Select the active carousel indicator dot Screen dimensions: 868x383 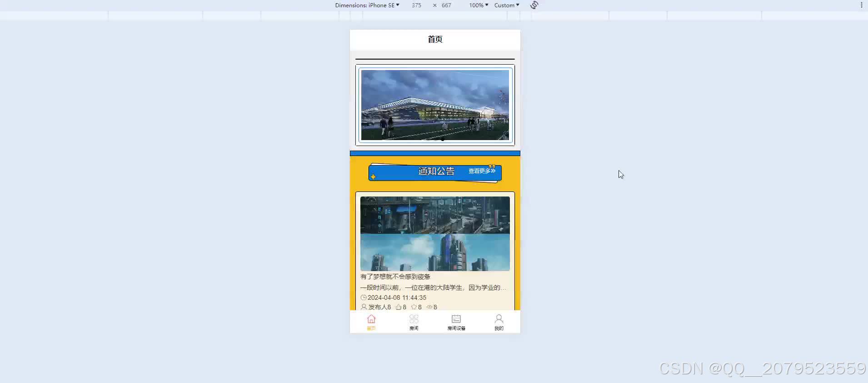coord(443,139)
